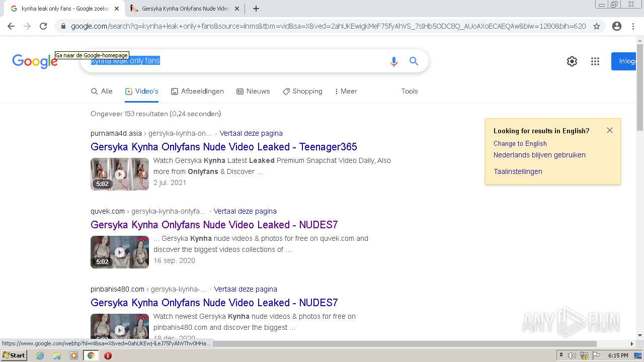The height and width of the screenshot is (362, 644).
Task: Click Vertaal deze pagina for pinbahis480.com result
Action: coord(246,289)
